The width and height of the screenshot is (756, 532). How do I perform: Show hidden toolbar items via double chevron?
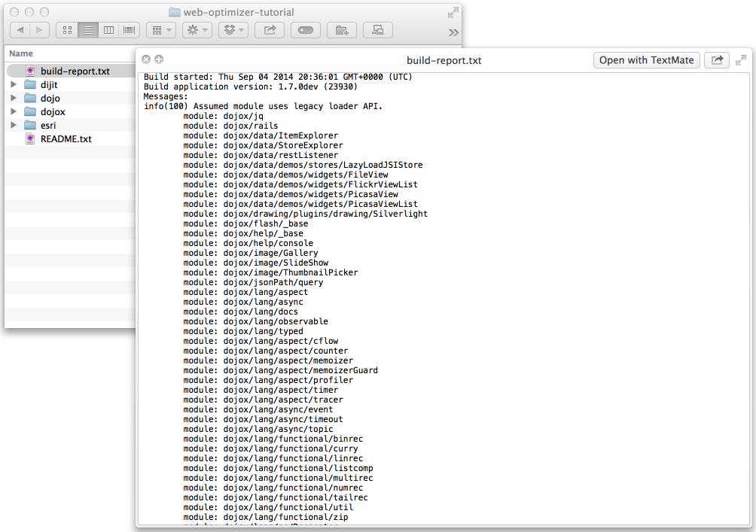pyautogui.click(x=453, y=33)
